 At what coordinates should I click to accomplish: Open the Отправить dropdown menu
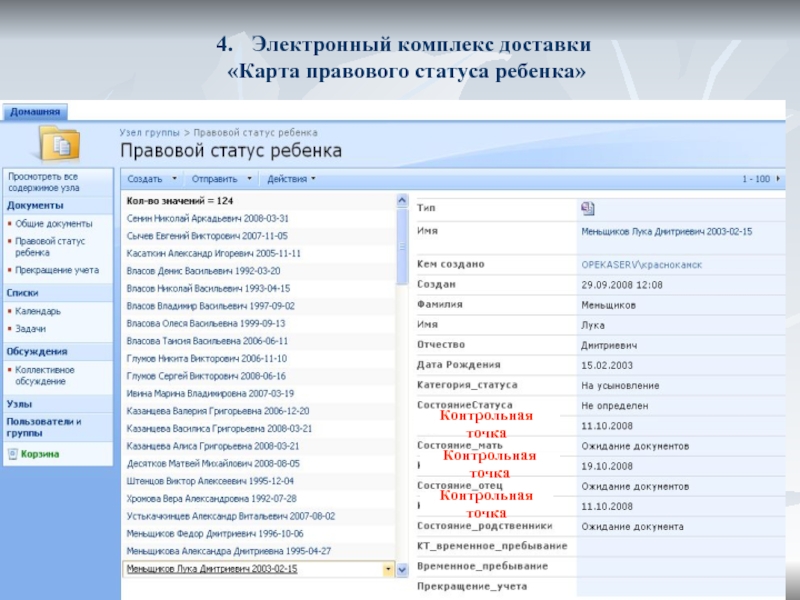(221, 179)
